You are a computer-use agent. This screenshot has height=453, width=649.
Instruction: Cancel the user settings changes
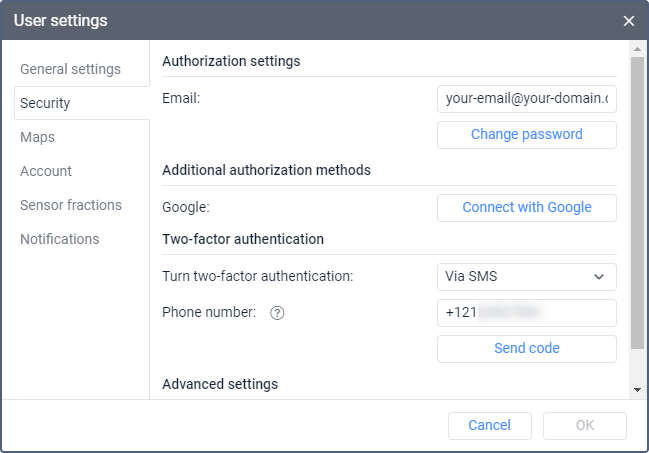pyautogui.click(x=489, y=425)
